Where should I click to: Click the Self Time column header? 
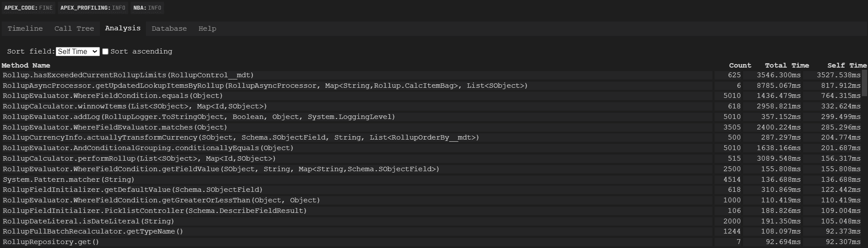click(847, 65)
